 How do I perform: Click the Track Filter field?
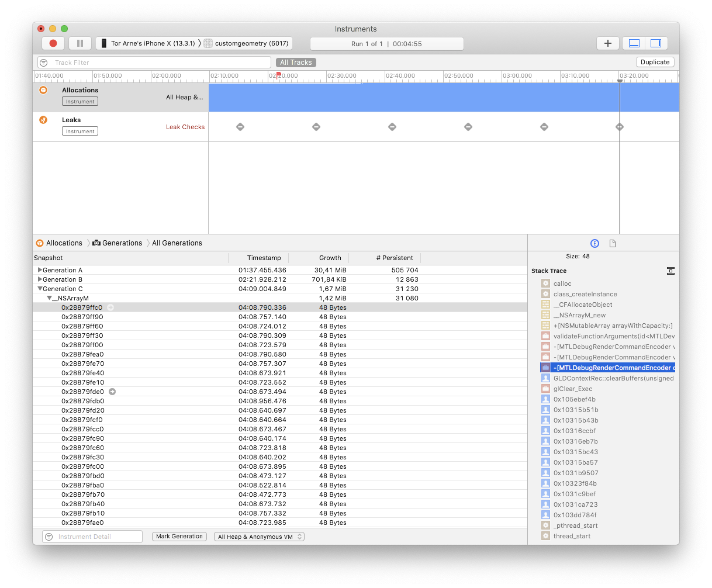point(154,63)
